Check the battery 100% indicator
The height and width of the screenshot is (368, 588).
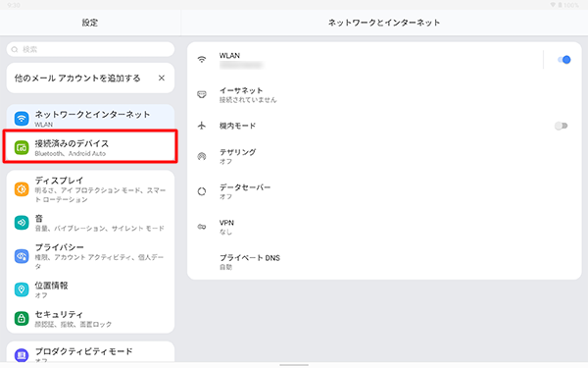tap(568, 5)
